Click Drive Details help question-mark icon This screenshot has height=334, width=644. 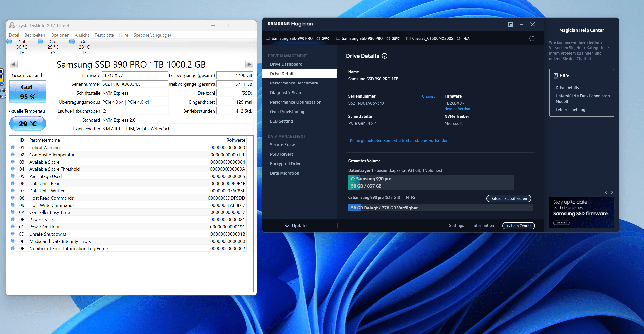(385, 56)
